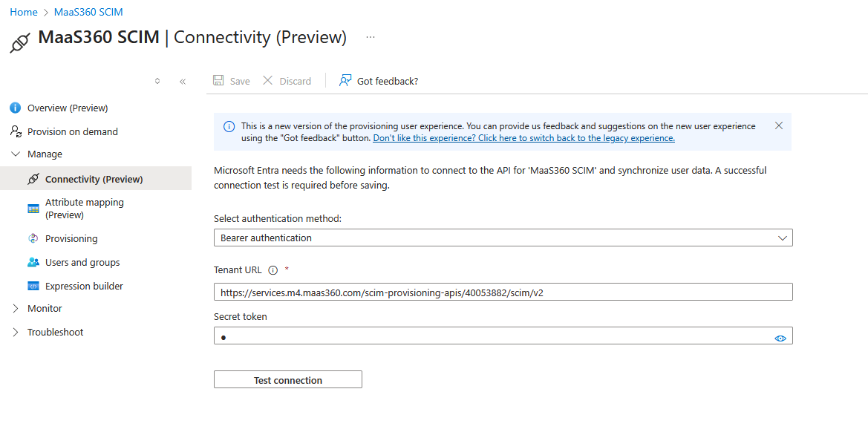
Task: Click the Expression builder icon
Action: [33, 286]
